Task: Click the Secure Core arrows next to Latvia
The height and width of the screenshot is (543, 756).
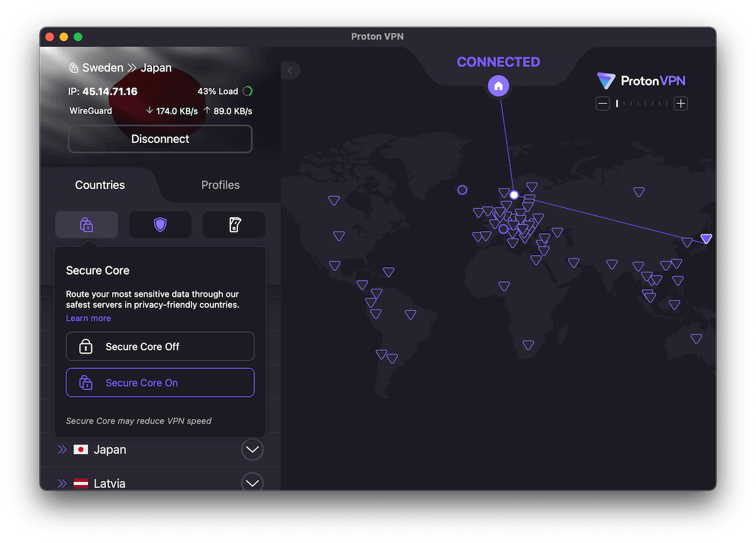Action: (x=62, y=484)
